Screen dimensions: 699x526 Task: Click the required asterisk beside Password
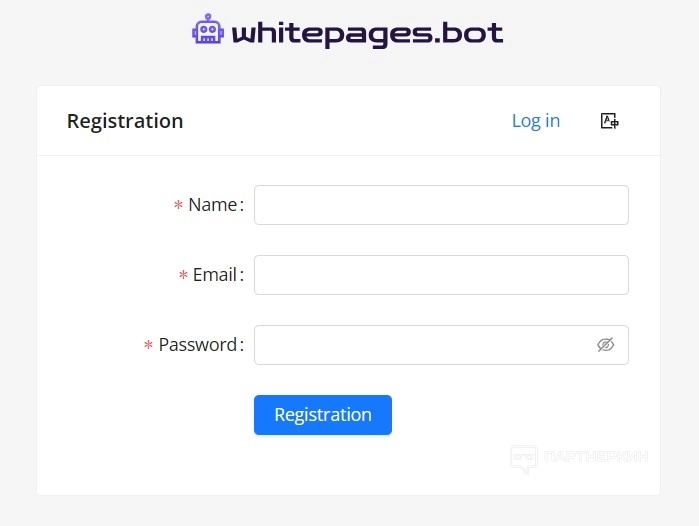point(148,346)
